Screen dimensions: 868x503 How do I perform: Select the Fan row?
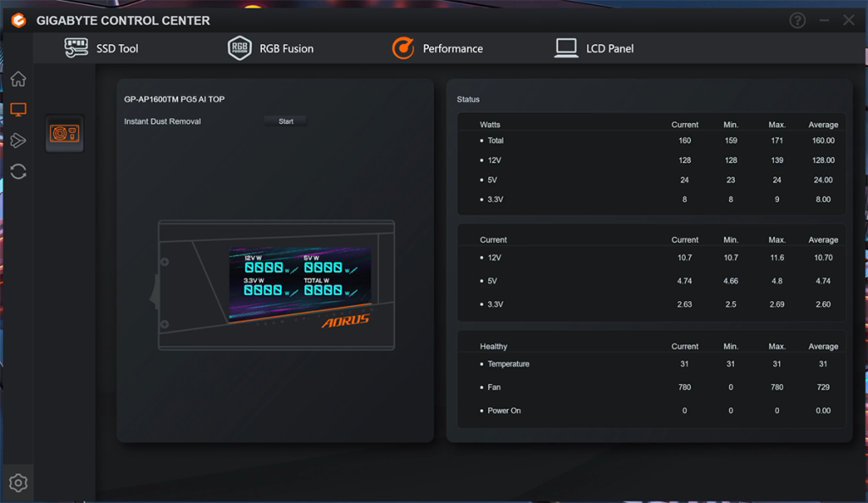pos(652,388)
